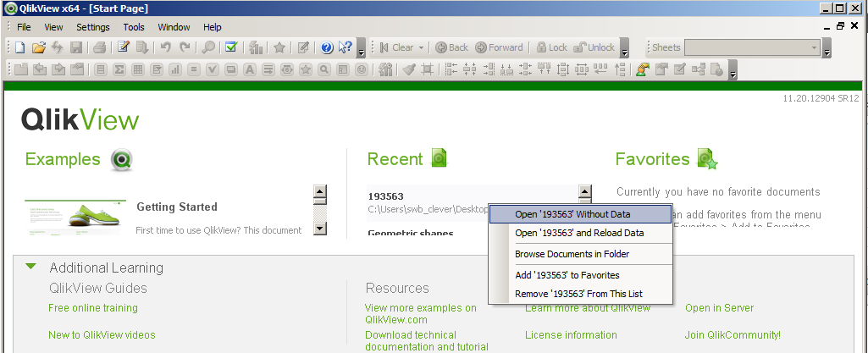Open the Edit Script icon
868x353 pixels.
click(x=123, y=47)
